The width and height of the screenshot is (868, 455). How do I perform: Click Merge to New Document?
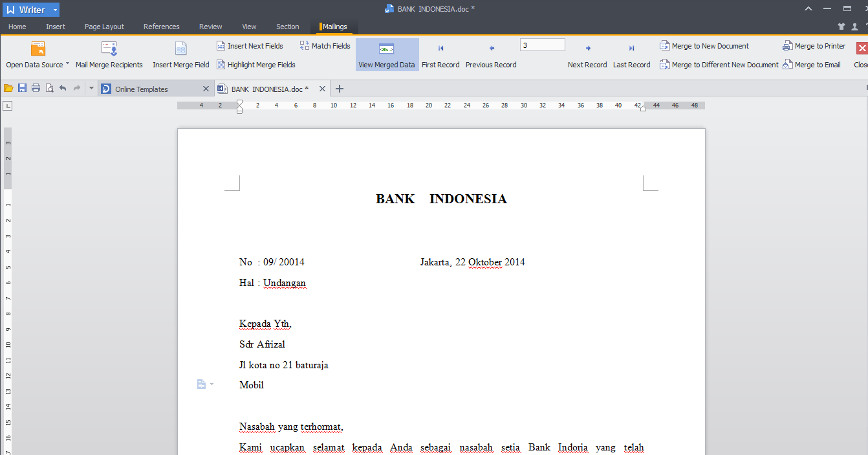pyautogui.click(x=704, y=46)
